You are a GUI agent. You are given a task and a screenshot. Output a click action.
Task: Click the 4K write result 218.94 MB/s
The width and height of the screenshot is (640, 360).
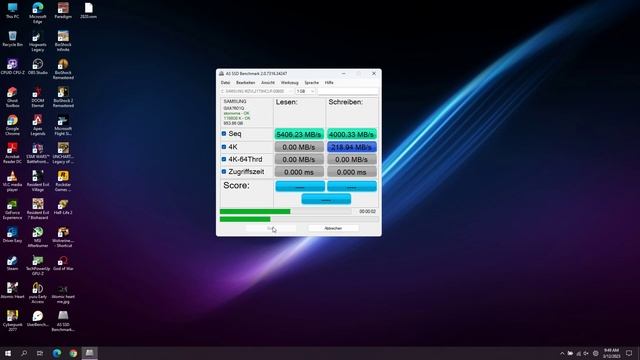coord(351,147)
